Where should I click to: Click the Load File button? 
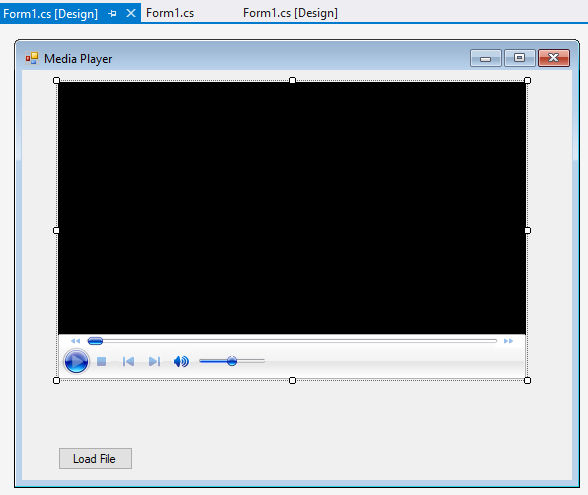coord(95,459)
